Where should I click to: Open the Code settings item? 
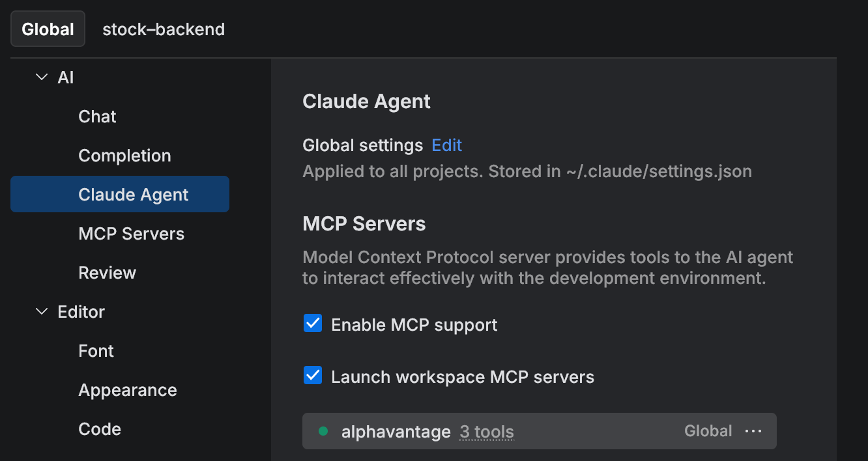pos(100,429)
